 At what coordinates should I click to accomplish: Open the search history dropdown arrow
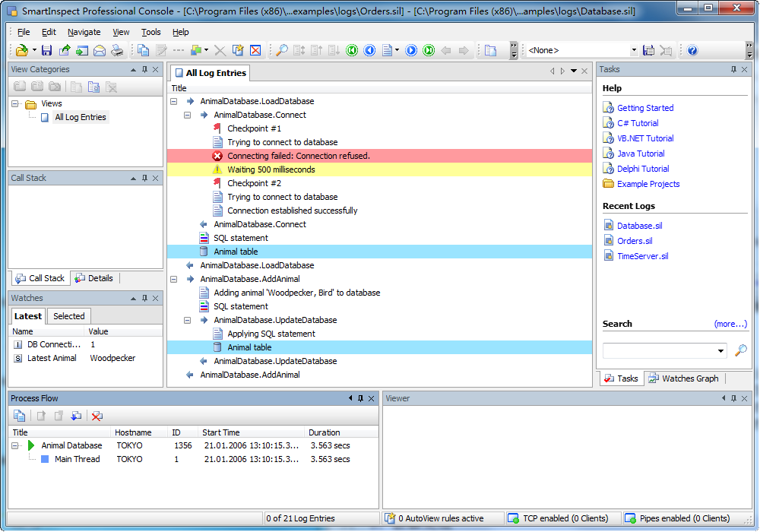coord(720,351)
